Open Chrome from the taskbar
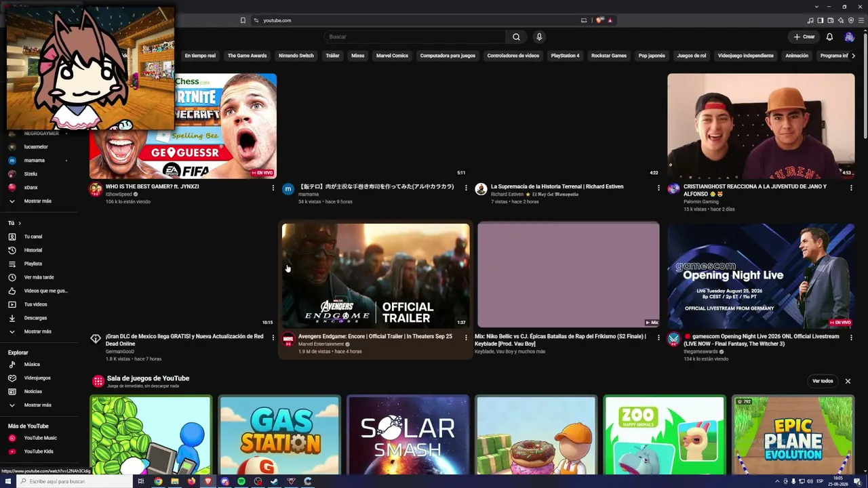The image size is (868, 488). point(158,481)
